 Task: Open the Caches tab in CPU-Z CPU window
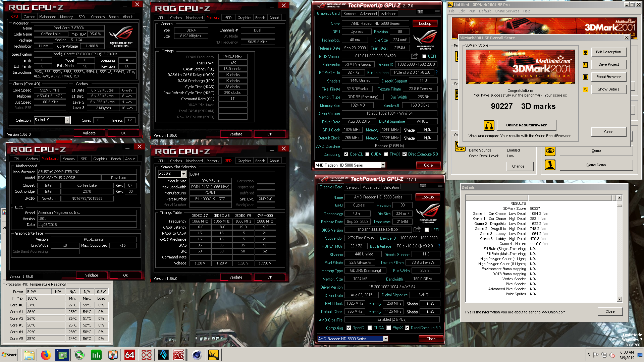point(30,17)
